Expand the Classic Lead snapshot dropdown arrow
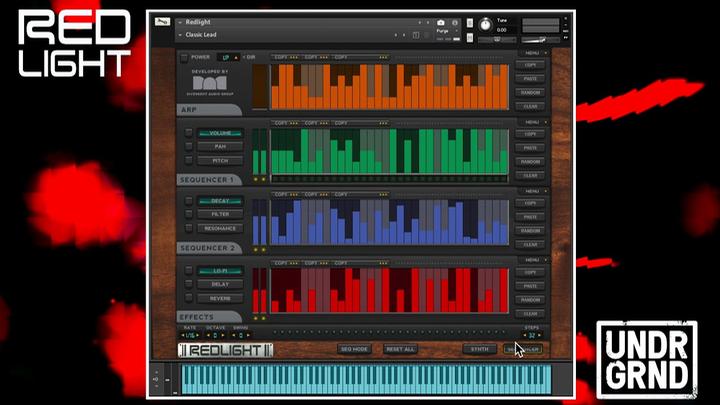 tap(180, 35)
